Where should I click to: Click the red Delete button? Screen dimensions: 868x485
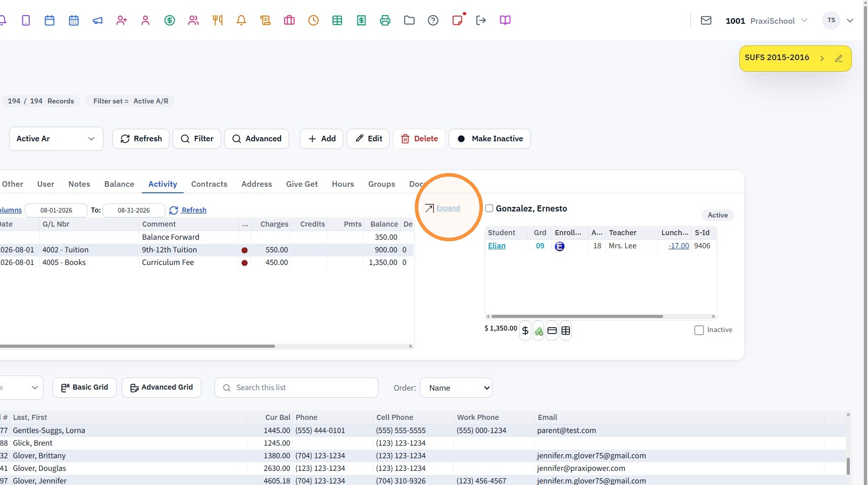point(419,139)
